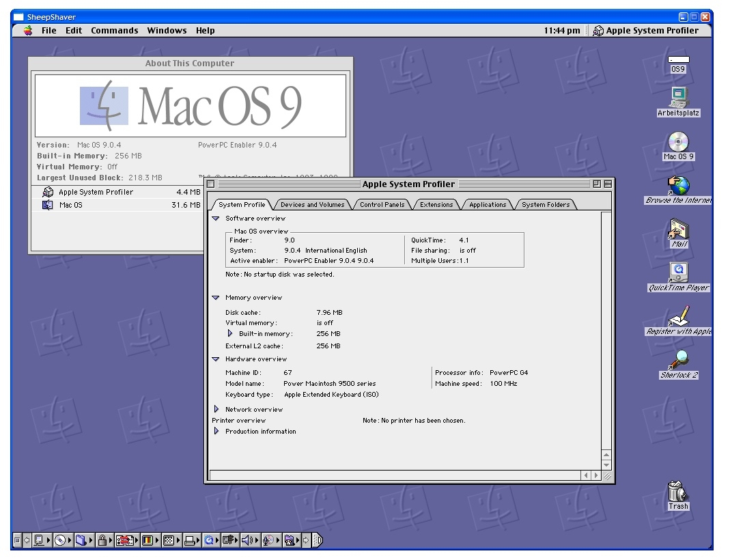This screenshot has width=730, height=560.
Task: Collapse the Hardware overview section
Action: point(216,359)
